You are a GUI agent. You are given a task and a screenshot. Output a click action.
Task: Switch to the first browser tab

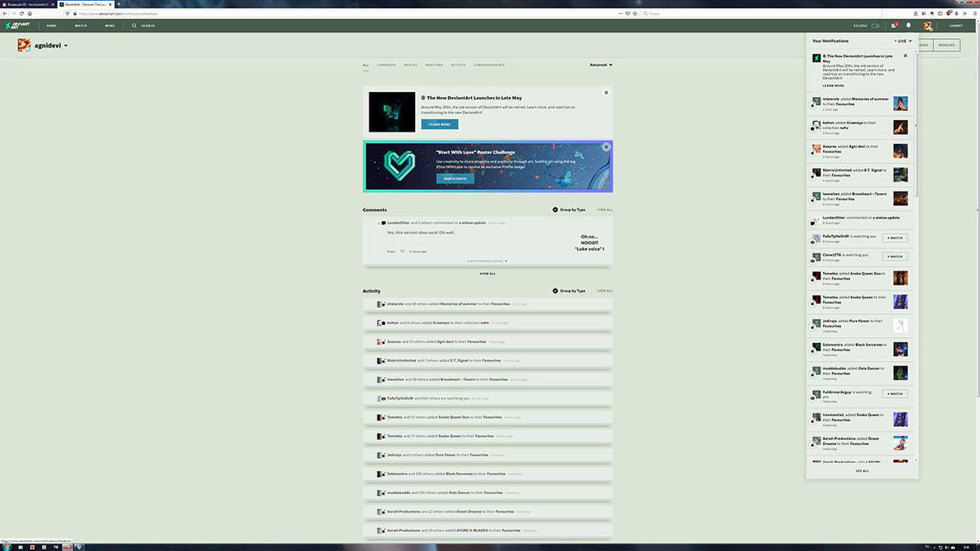(29, 4)
